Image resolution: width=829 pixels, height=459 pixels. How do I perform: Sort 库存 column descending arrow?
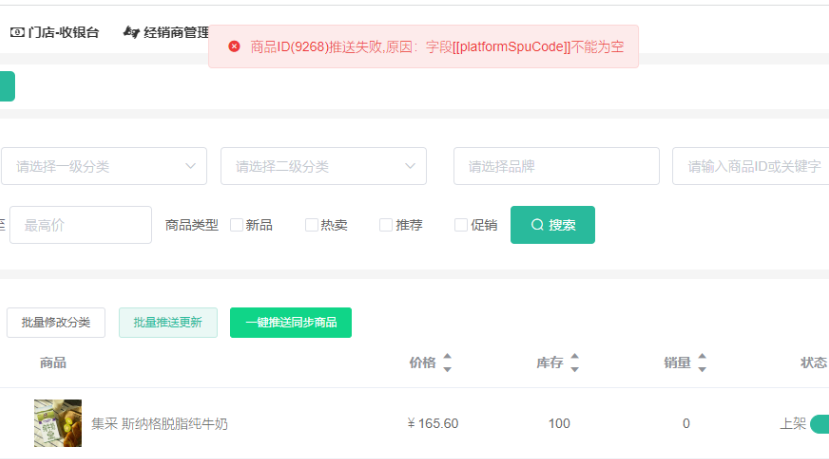point(574,369)
